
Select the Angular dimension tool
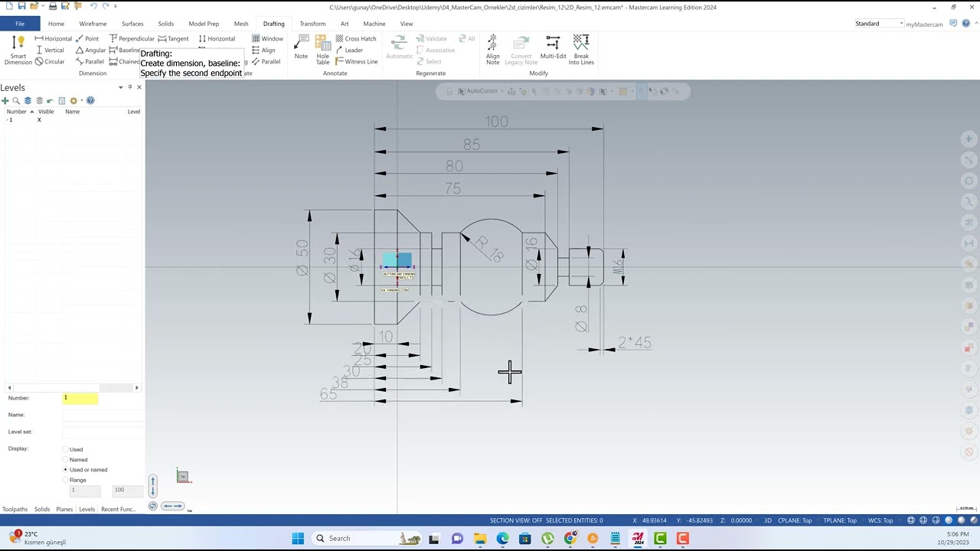pyautogui.click(x=90, y=50)
